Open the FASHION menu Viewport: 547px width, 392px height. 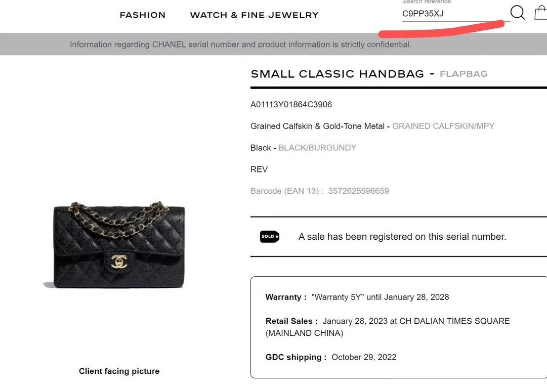[142, 15]
